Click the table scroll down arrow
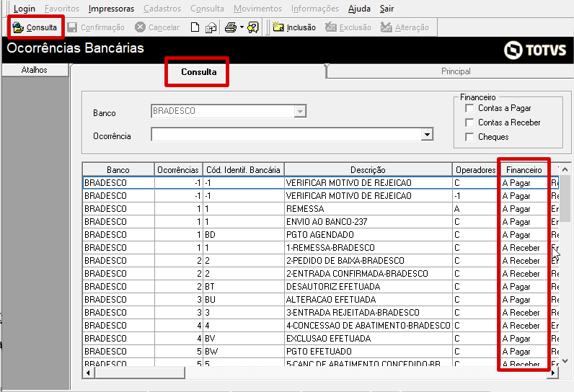This screenshot has height=392, width=574. coord(565,361)
